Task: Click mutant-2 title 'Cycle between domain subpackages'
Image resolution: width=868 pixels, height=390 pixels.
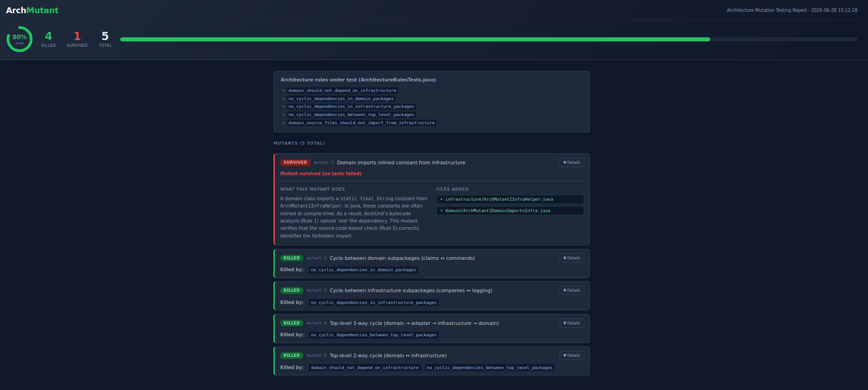Action: 402,258
